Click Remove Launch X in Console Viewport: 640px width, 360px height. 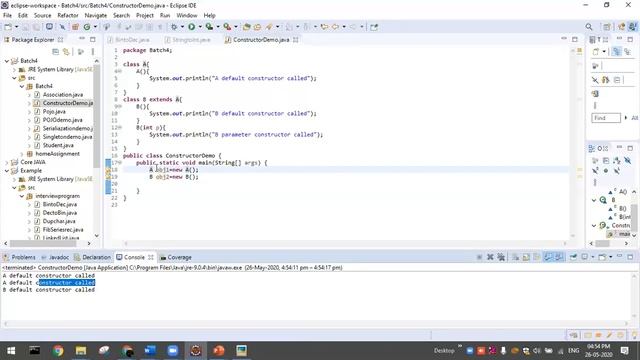tap(490, 257)
